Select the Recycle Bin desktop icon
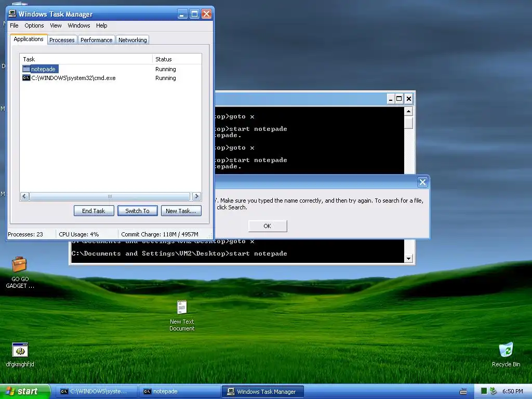 (x=506, y=354)
